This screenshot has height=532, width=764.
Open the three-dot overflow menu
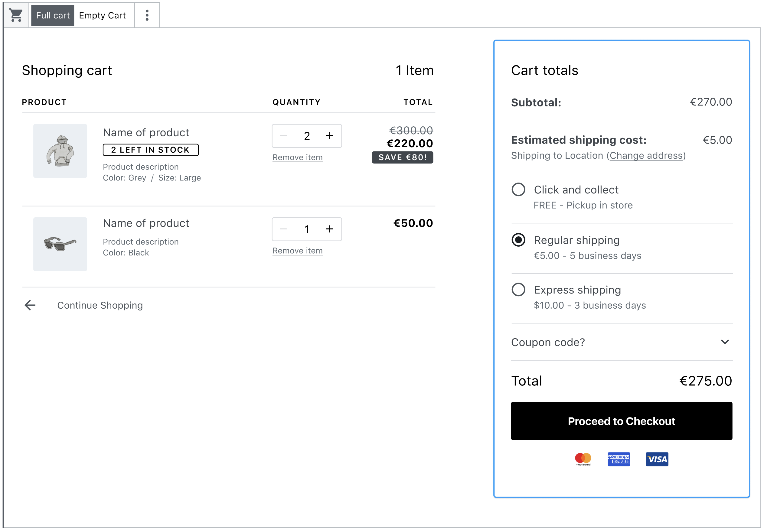147,15
